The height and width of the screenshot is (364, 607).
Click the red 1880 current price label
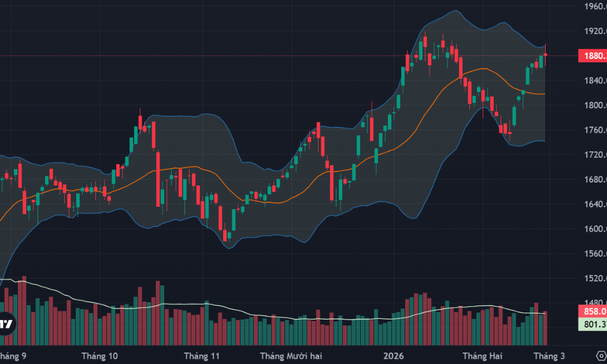(x=593, y=56)
